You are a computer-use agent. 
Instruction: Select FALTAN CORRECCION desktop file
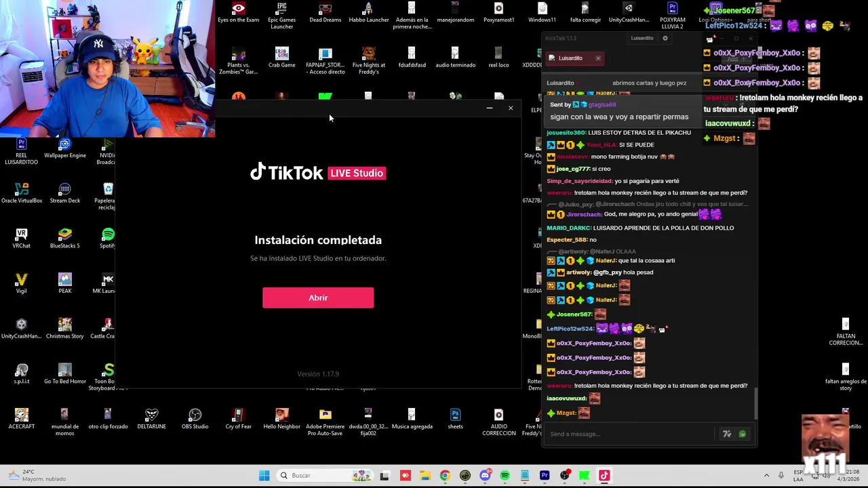point(846,332)
